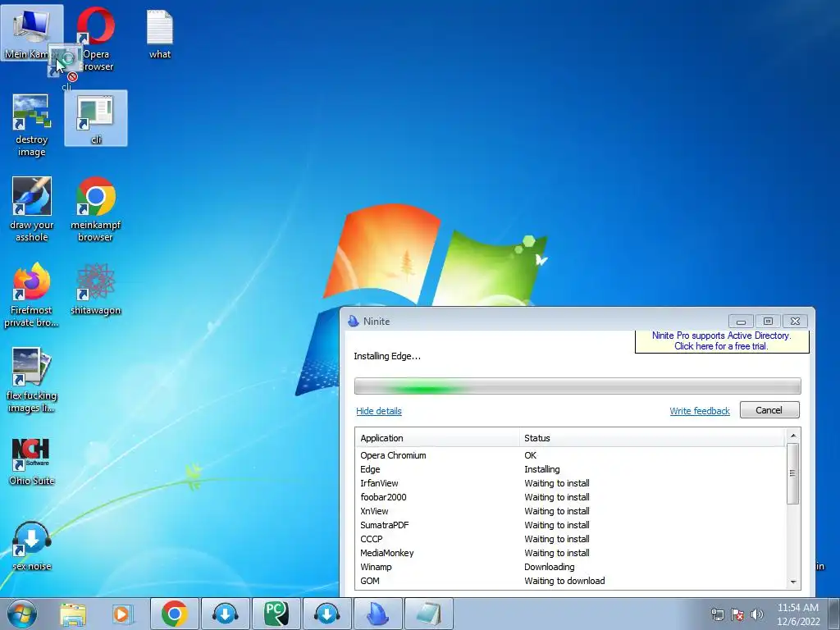Screen dimensions: 840x630
Task: Open the notepad taskbar button
Action: tap(428, 614)
